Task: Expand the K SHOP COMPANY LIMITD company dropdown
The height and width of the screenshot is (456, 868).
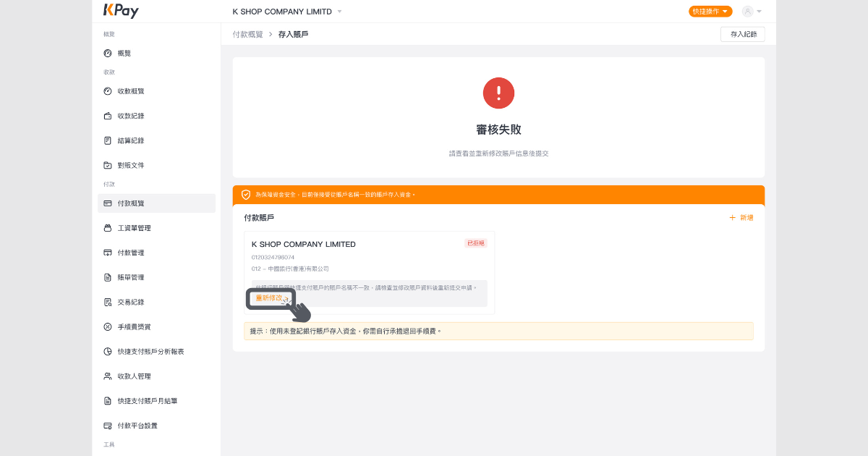Action: pos(287,12)
